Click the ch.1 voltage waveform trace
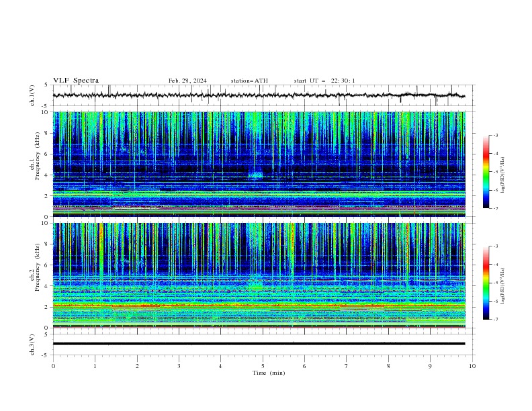The image size is (532, 411). pyautogui.click(x=259, y=95)
